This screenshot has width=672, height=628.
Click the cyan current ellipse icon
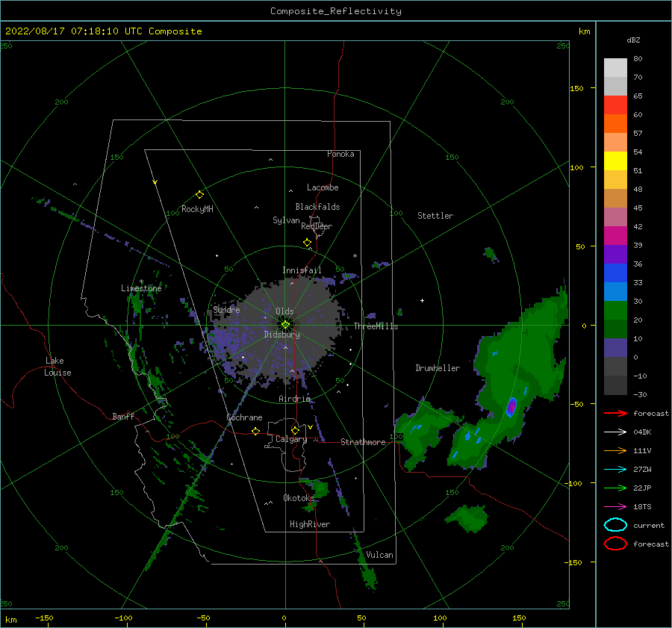(615, 525)
